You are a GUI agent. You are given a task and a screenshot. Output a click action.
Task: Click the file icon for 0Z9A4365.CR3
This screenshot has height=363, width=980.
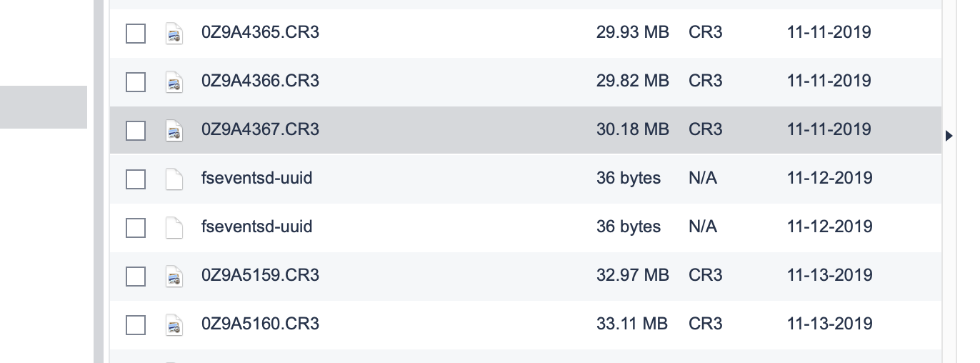point(174,34)
